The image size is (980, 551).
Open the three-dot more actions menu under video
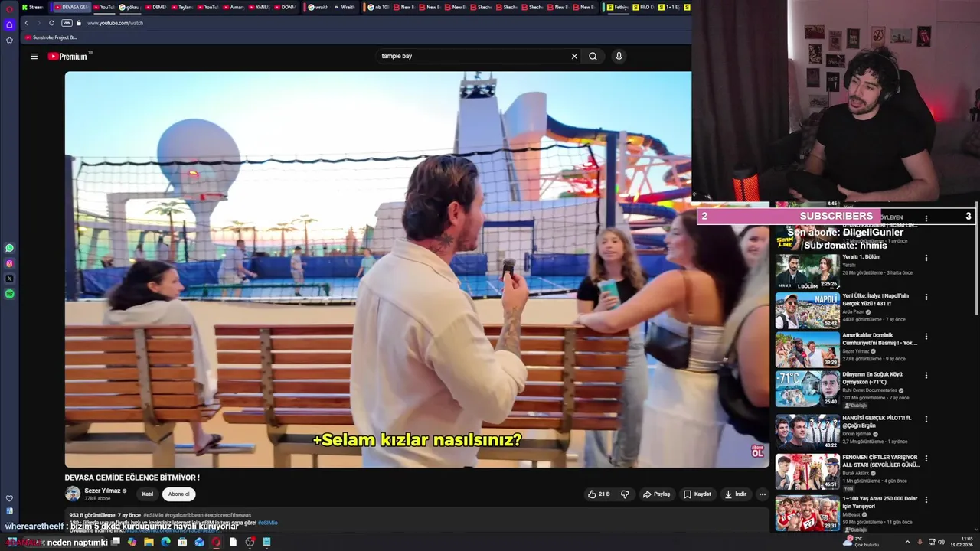click(762, 494)
